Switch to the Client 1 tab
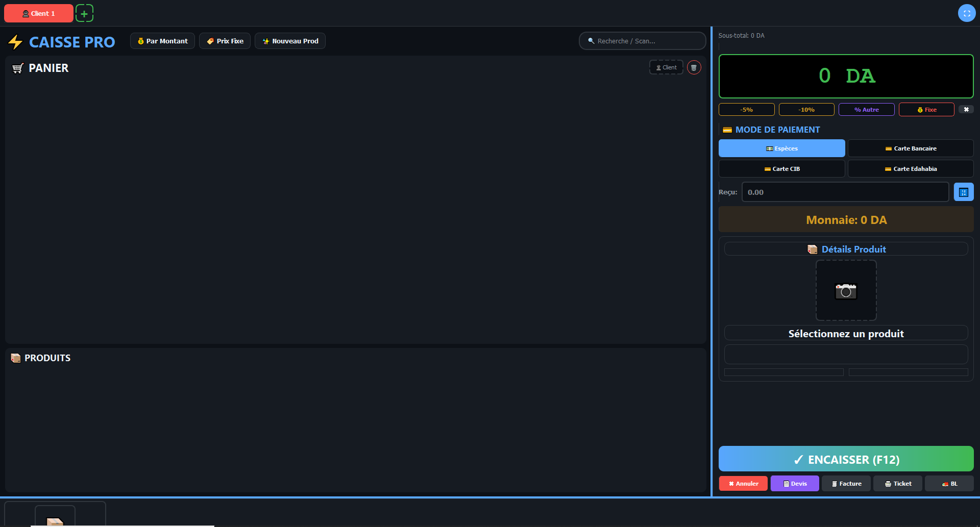Screen dimensions: 980x527 click(x=39, y=13)
